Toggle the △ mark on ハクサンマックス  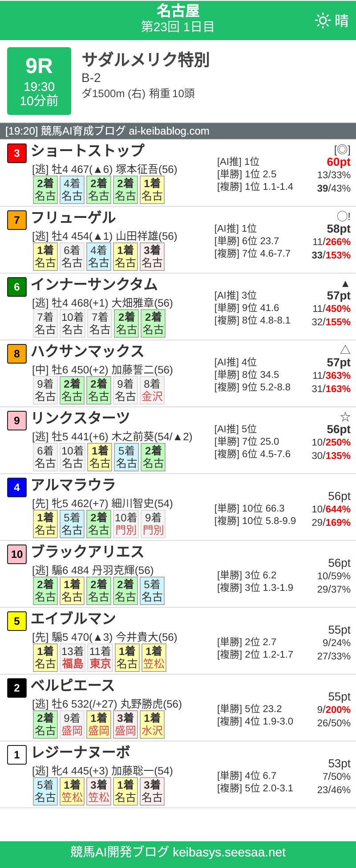pos(345,351)
